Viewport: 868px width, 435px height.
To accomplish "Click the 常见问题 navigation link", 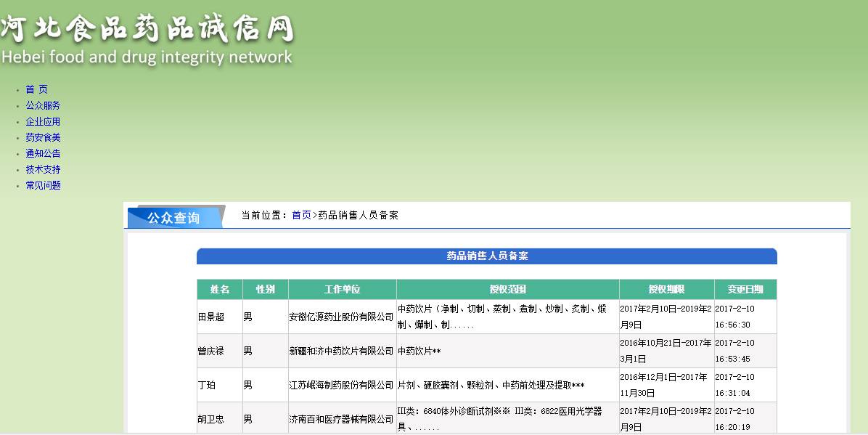I will click(43, 185).
